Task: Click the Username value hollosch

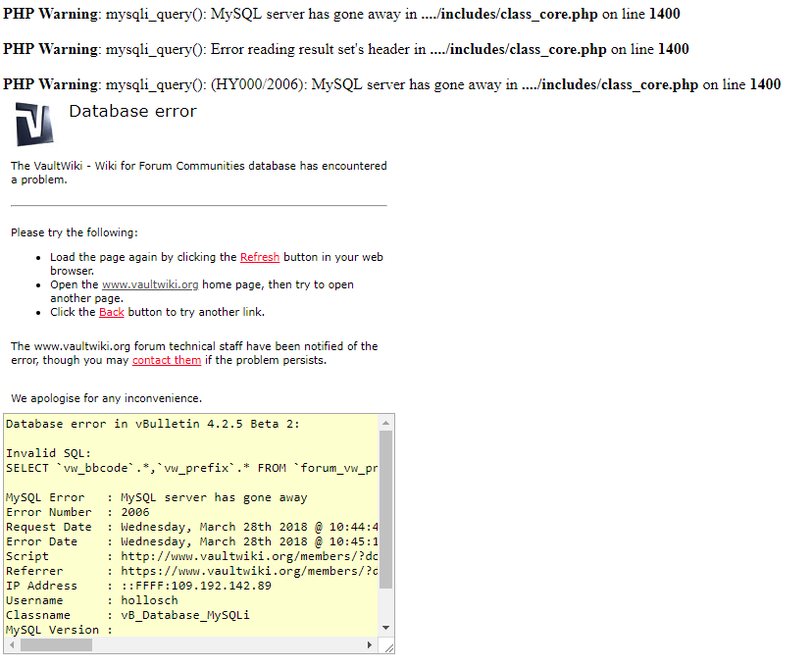Action: [149, 600]
